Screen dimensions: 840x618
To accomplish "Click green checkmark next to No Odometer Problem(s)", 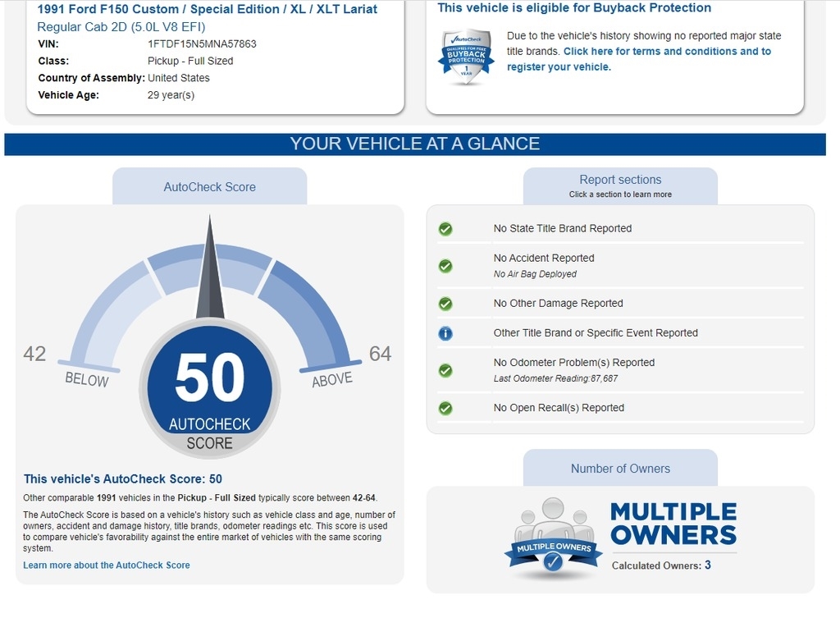I will coord(445,370).
